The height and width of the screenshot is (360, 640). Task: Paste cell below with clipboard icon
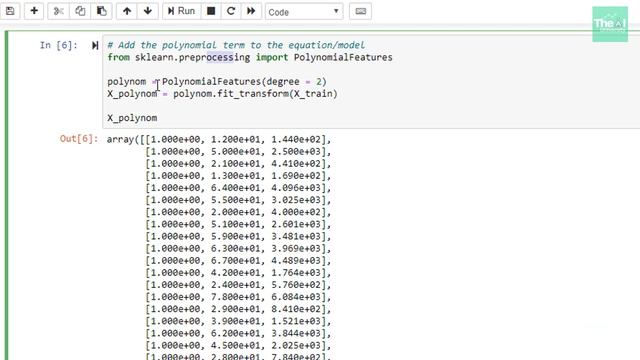coord(102,11)
